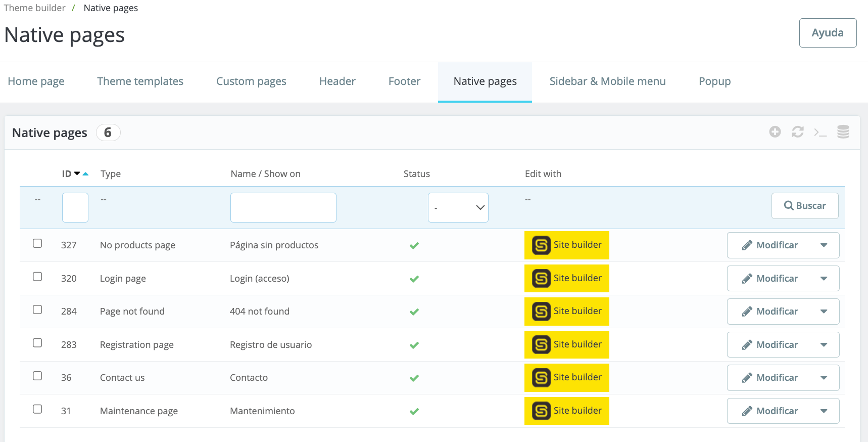The image size is (868, 442).
Task: Check the box for Page not found row
Action: pyautogui.click(x=37, y=310)
